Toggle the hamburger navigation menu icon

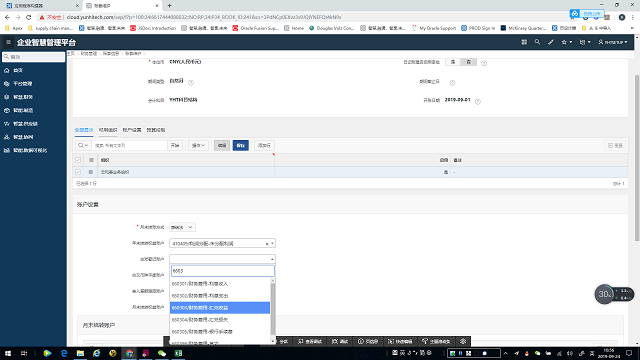coord(8,42)
